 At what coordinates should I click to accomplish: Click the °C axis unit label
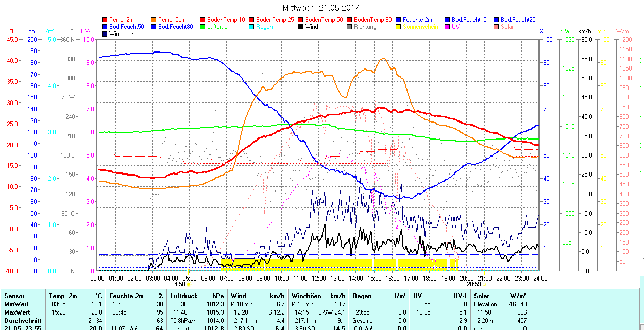[13, 31]
